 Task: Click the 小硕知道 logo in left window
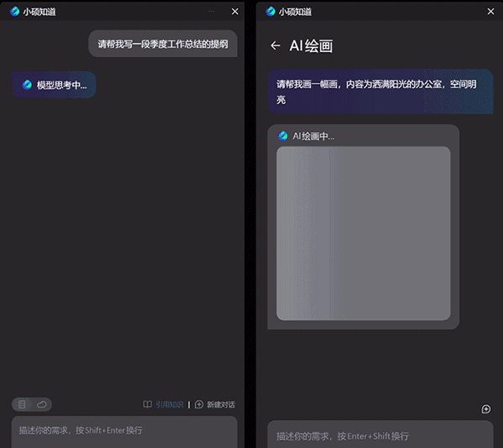pyautogui.click(x=14, y=12)
